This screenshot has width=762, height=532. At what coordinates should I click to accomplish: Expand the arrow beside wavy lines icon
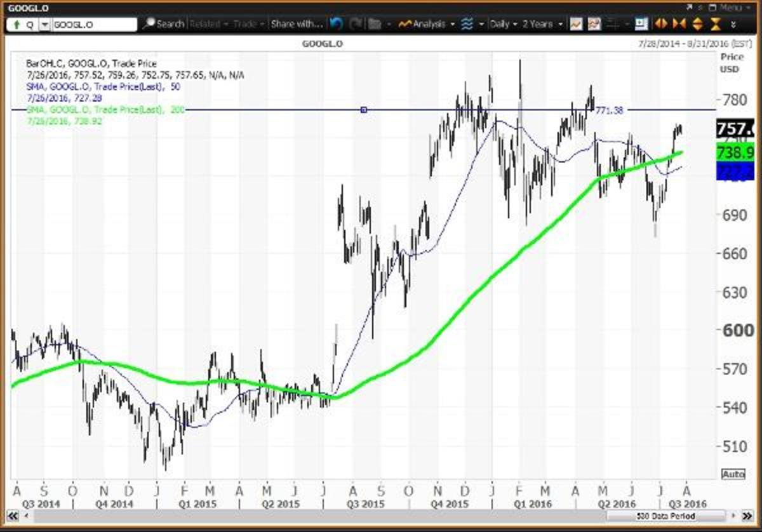coord(482,24)
